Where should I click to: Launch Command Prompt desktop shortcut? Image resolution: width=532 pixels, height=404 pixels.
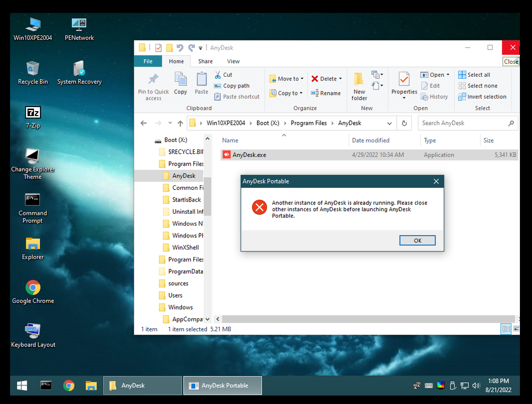point(33,208)
